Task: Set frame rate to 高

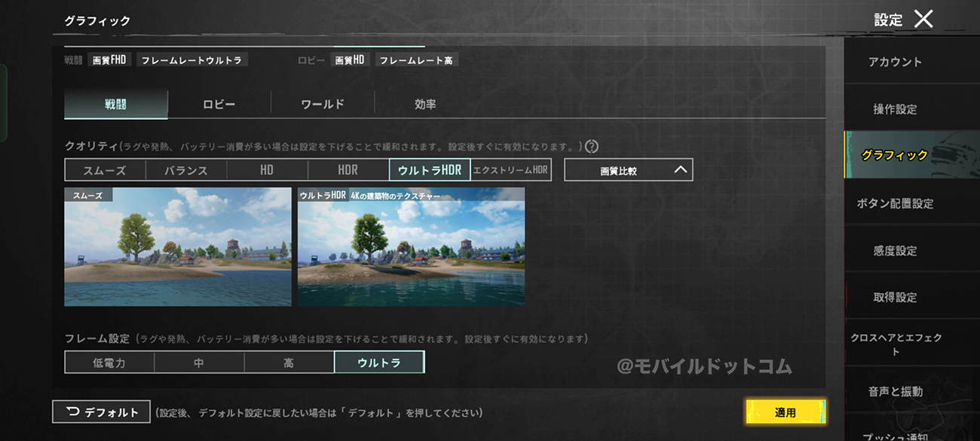Action: point(289,363)
